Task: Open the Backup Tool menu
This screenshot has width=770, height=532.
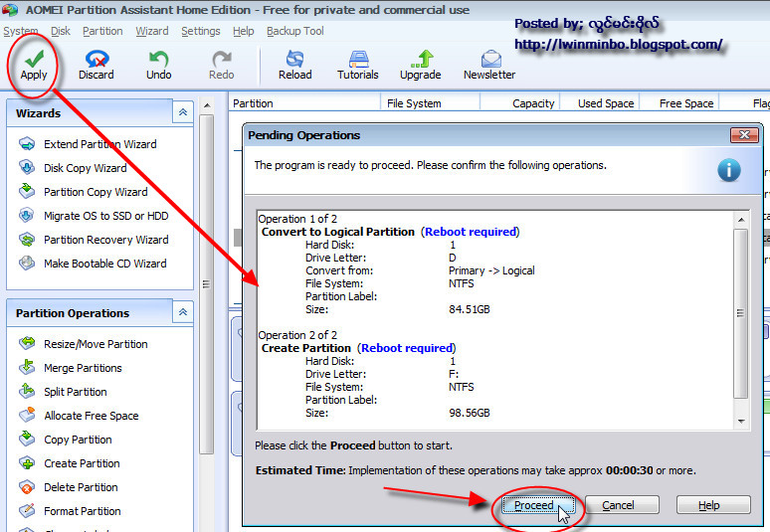Action: tap(295, 31)
